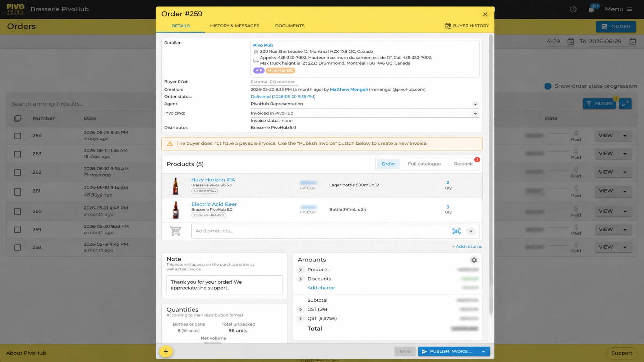Open Add products dropdown arrow
The width and height of the screenshot is (644, 362).
(x=471, y=231)
